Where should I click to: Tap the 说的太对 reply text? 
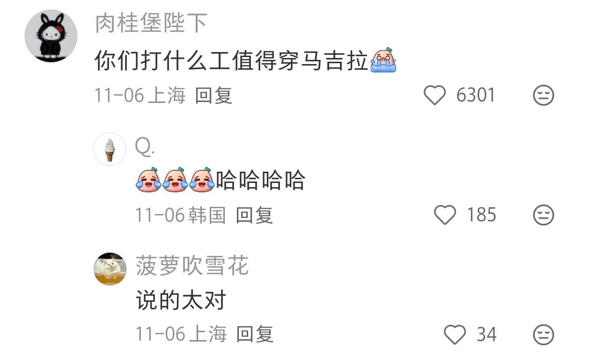coord(181,300)
